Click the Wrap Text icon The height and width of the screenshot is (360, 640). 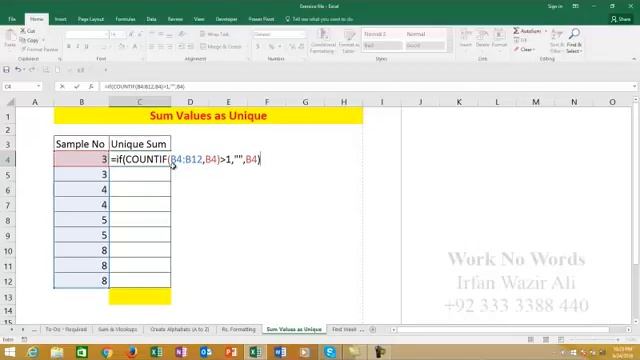coord(203,34)
